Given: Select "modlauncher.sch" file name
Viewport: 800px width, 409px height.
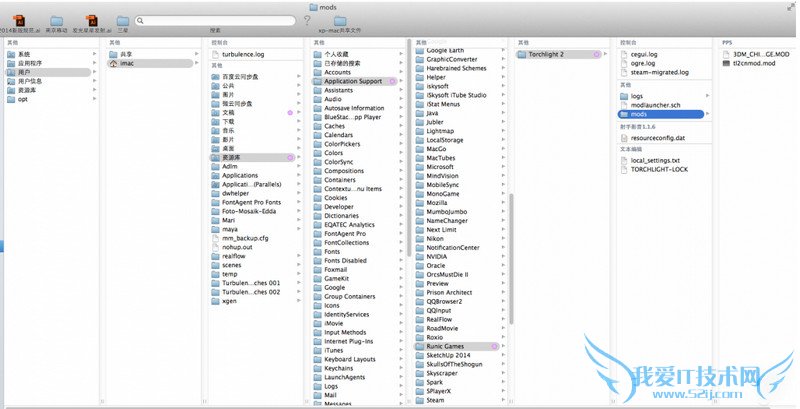Looking at the screenshot, I should [656, 105].
